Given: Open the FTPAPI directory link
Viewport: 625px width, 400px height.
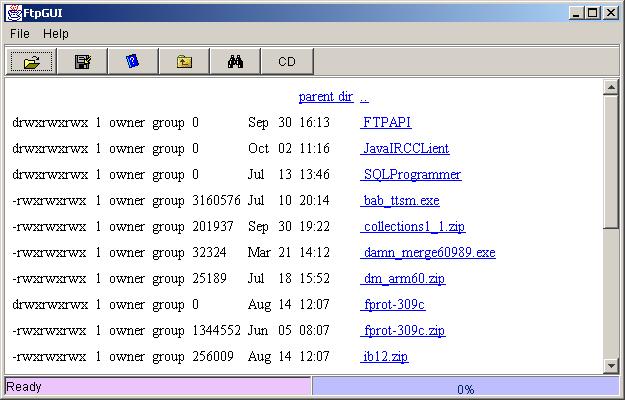Looking at the screenshot, I should pos(386,123).
